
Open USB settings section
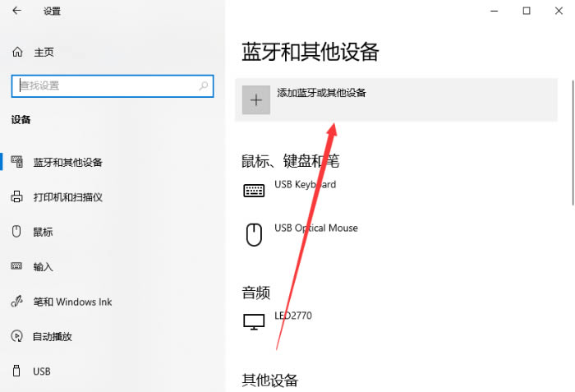click(x=41, y=371)
